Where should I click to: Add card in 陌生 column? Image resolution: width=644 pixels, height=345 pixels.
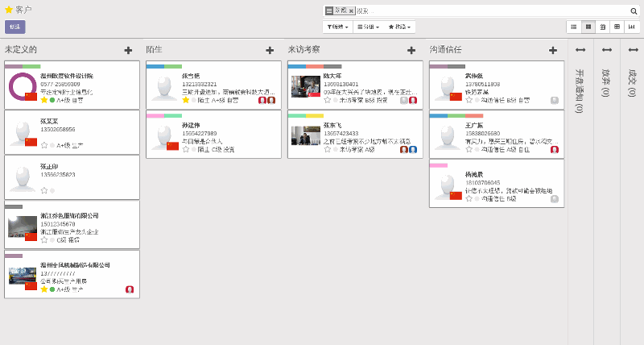coord(270,50)
